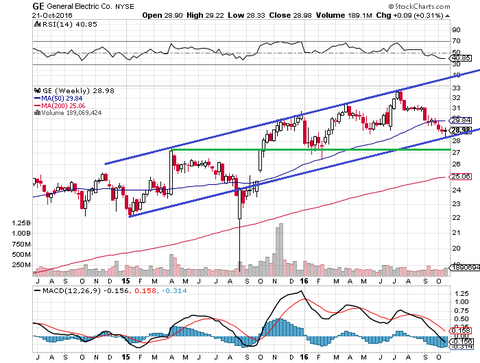This screenshot has width=480, height=363.
Task: Click the MACD(12,26,9) indicator label
Action: click(x=71, y=291)
